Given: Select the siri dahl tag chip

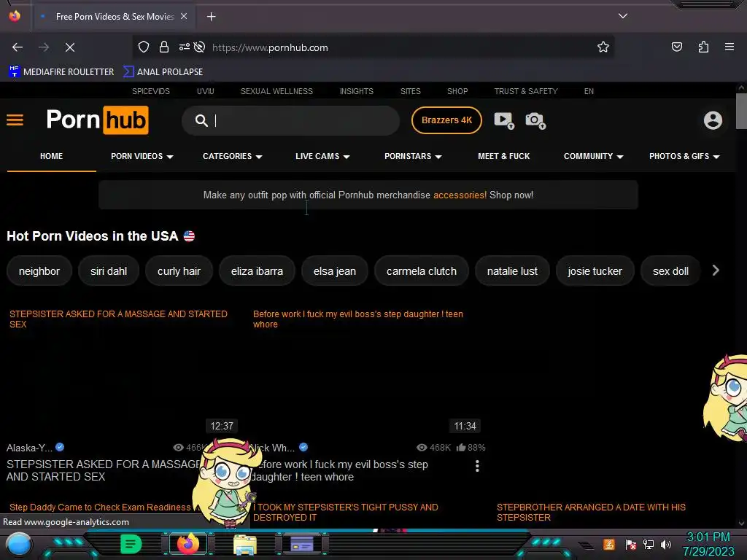Looking at the screenshot, I should (x=109, y=271).
